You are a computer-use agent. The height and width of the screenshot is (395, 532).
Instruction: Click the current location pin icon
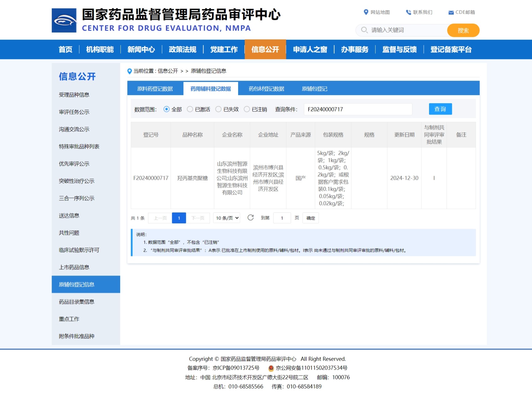(x=130, y=71)
